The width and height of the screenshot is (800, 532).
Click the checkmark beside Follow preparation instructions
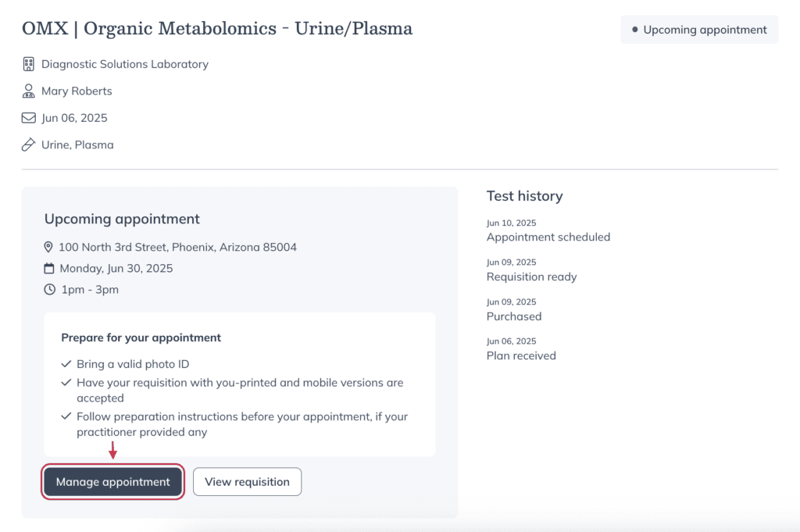point(66,416)
